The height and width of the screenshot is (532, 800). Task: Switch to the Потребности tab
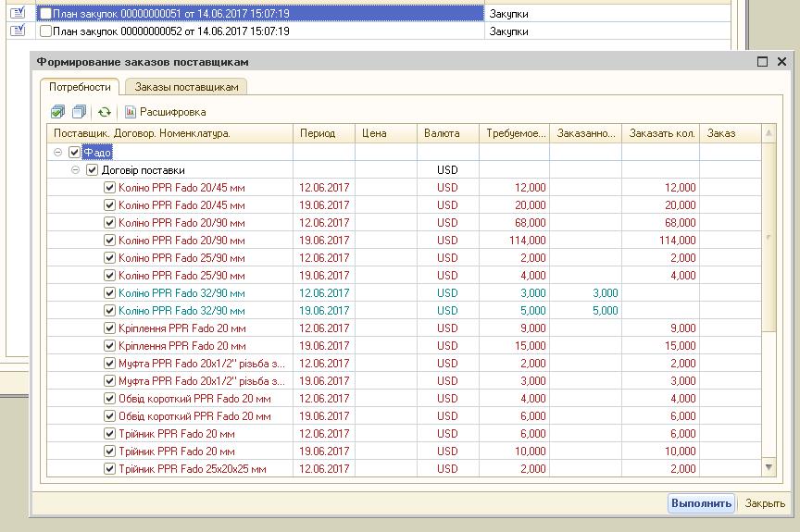point(80,87)
